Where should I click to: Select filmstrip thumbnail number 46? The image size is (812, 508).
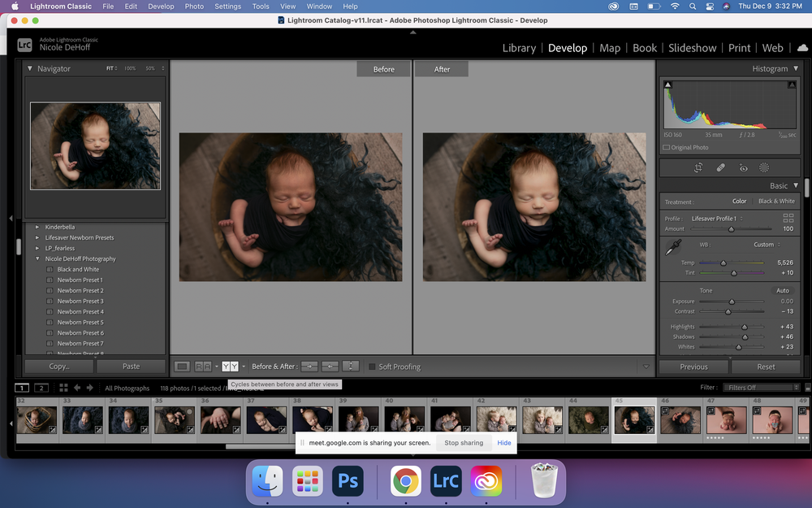tap(680, 420)
